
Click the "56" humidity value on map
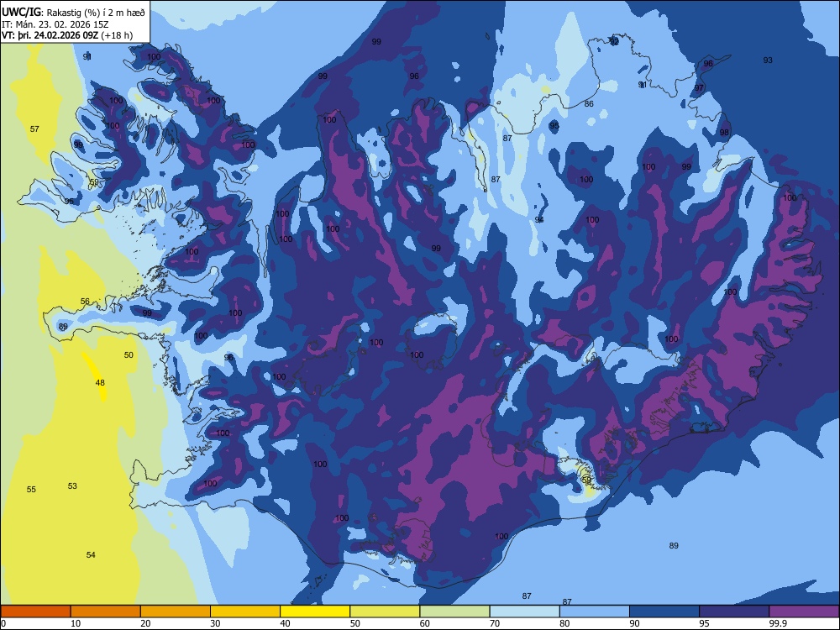(x=85, y=301)
